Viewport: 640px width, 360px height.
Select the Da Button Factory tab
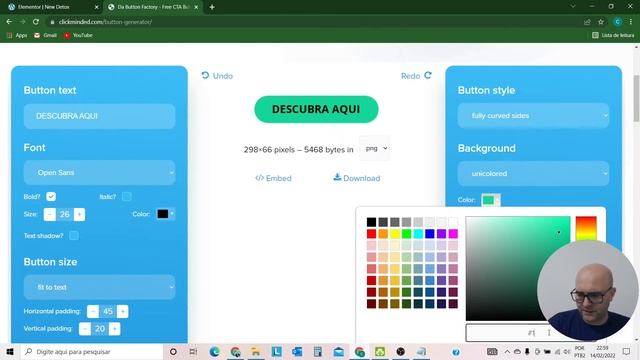(153, 7)
